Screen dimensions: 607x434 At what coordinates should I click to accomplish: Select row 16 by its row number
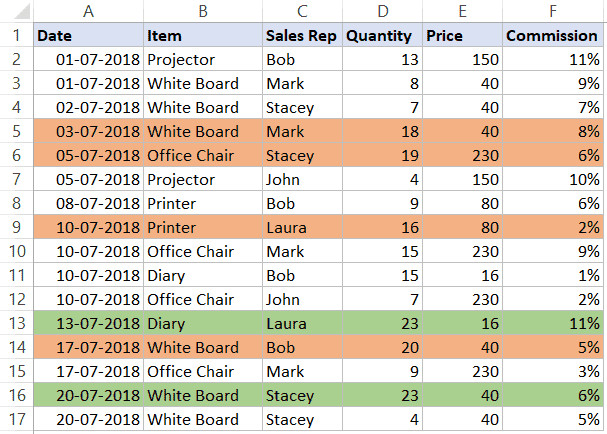[16, 395]
